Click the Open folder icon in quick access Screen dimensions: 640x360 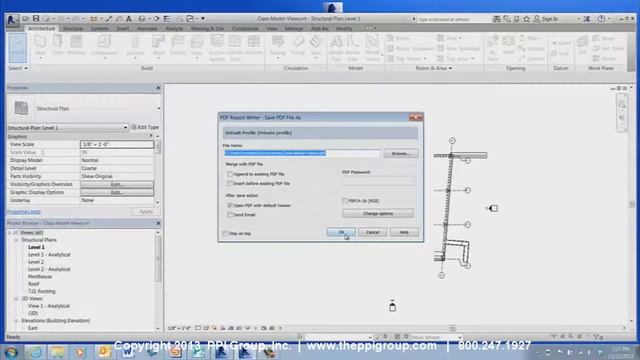coord(25,19)
